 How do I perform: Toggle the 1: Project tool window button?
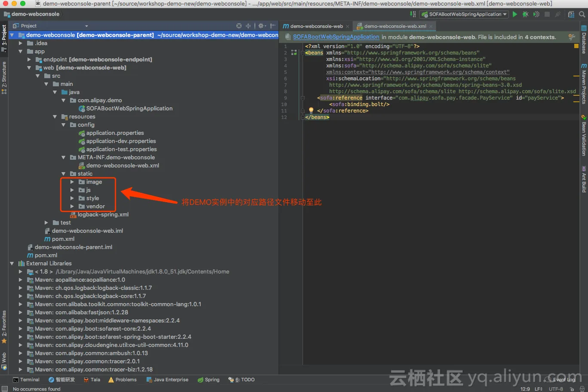4,38
